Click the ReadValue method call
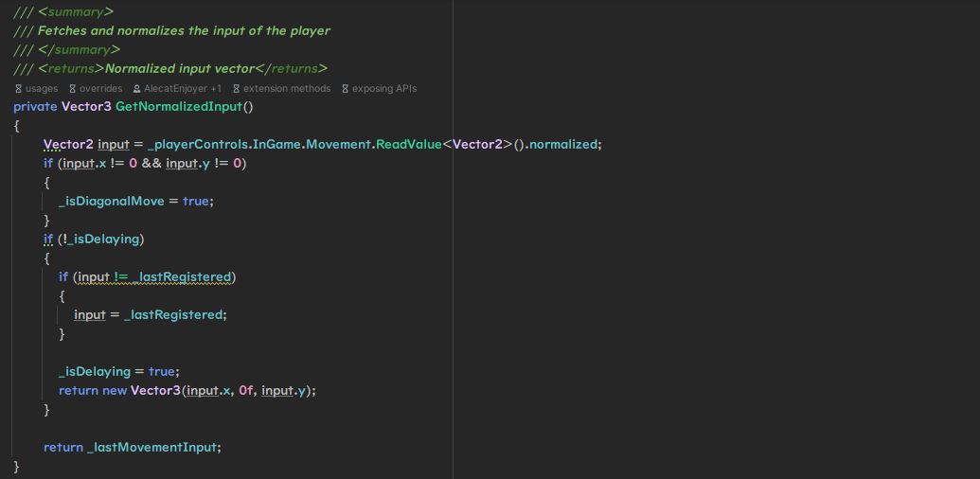The width and height of the screenshot is (980, 479). click(x=408, y=144)
